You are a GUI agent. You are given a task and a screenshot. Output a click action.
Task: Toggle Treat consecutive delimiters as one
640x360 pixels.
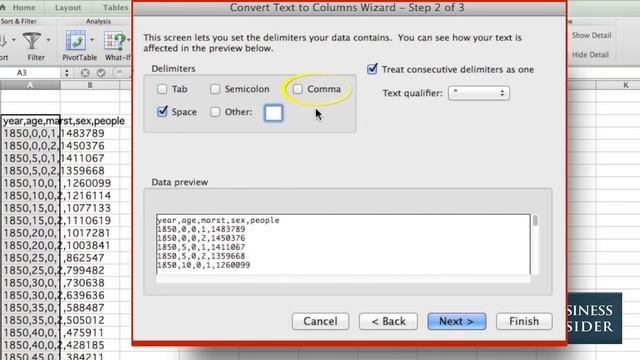tap(372, 69)
